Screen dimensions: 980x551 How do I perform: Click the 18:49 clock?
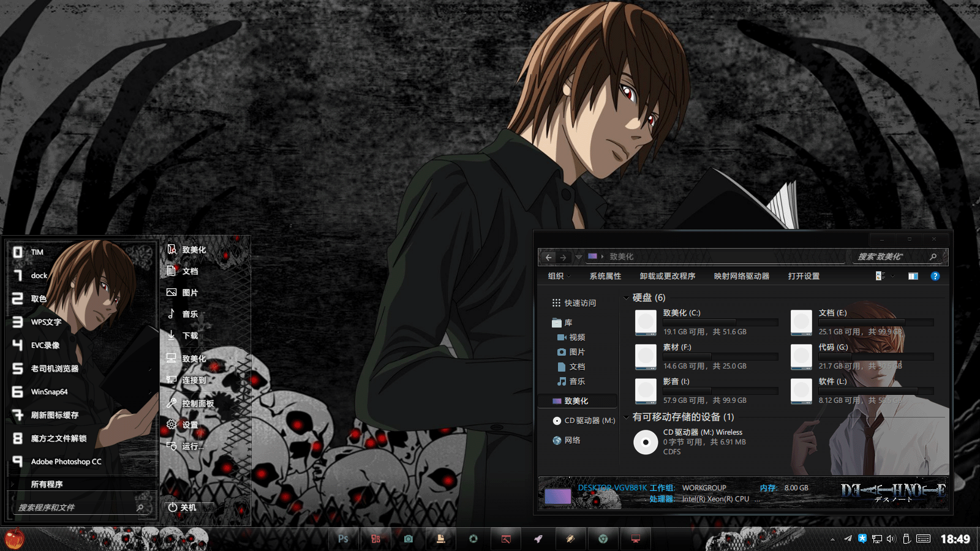click(x=955, y=539)
